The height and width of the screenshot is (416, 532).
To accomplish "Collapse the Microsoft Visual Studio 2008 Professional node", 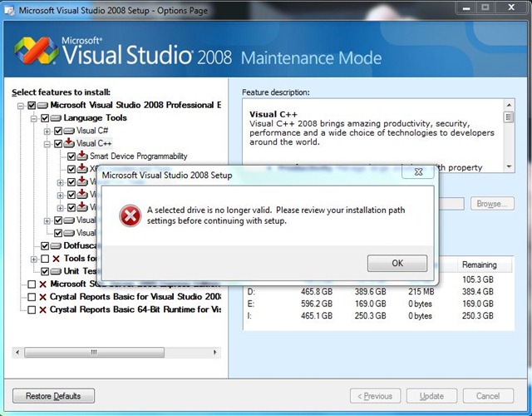I will tap(21, 106).
